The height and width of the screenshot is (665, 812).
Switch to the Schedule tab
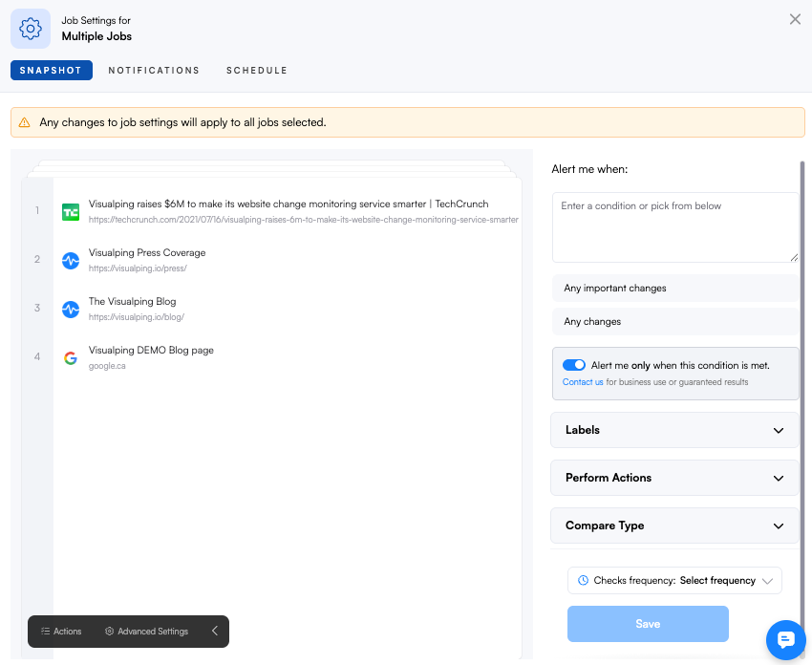click(257, 71)
